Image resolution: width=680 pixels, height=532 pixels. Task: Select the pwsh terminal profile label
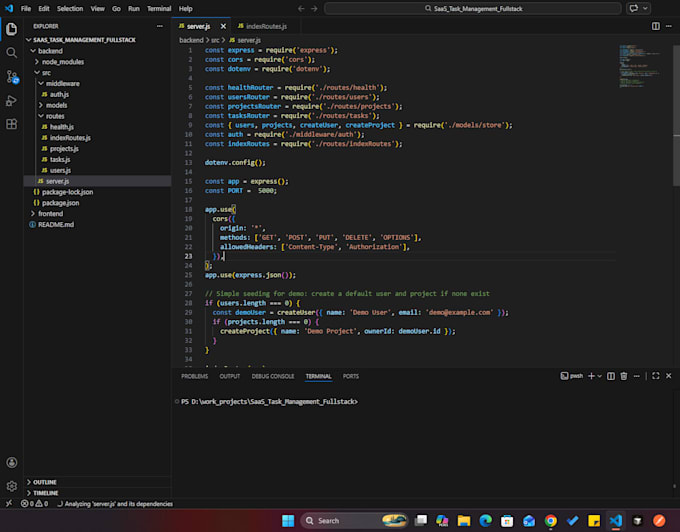point(572,376)
